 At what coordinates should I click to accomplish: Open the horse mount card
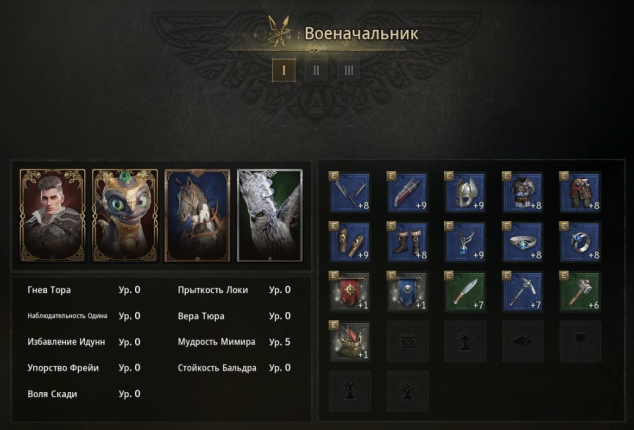pos(197,215)
